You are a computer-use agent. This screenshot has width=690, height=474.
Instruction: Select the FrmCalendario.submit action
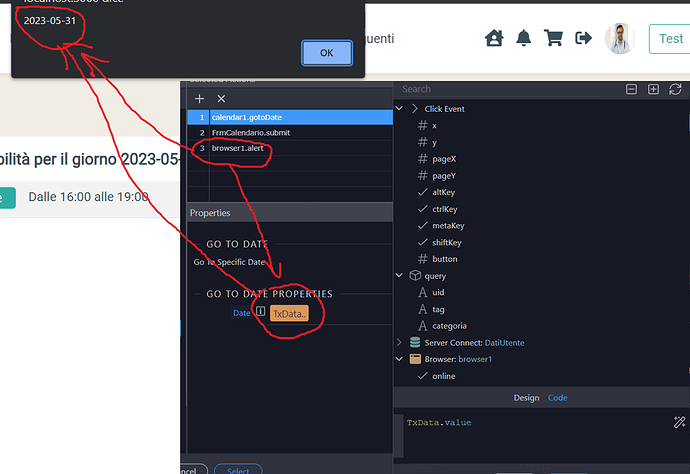290,132
